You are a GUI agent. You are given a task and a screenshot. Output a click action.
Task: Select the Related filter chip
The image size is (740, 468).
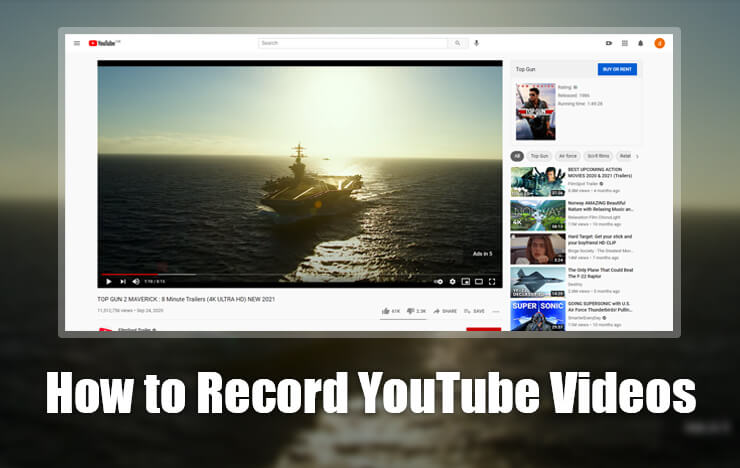625,156
